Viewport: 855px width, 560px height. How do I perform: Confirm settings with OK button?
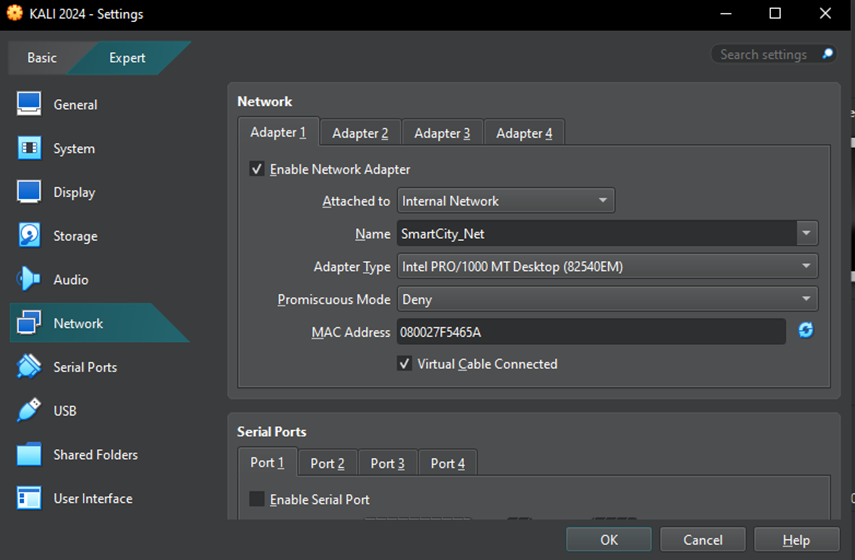click(609, 540)
